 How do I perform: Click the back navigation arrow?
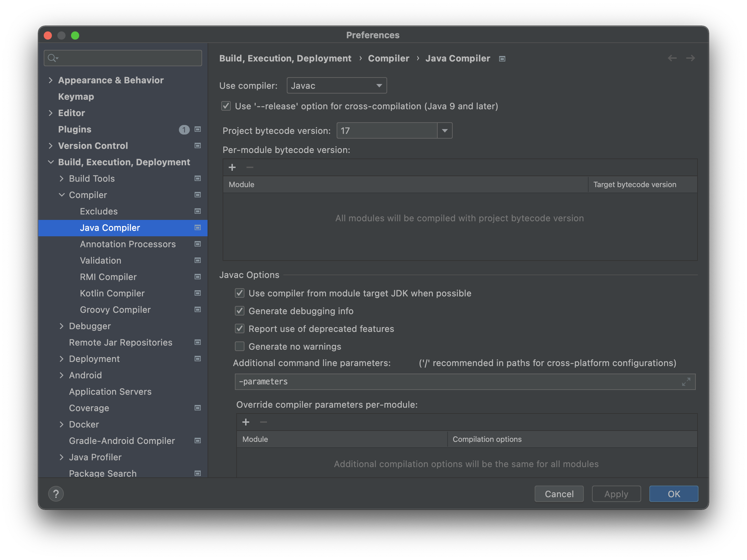point(672,58)
